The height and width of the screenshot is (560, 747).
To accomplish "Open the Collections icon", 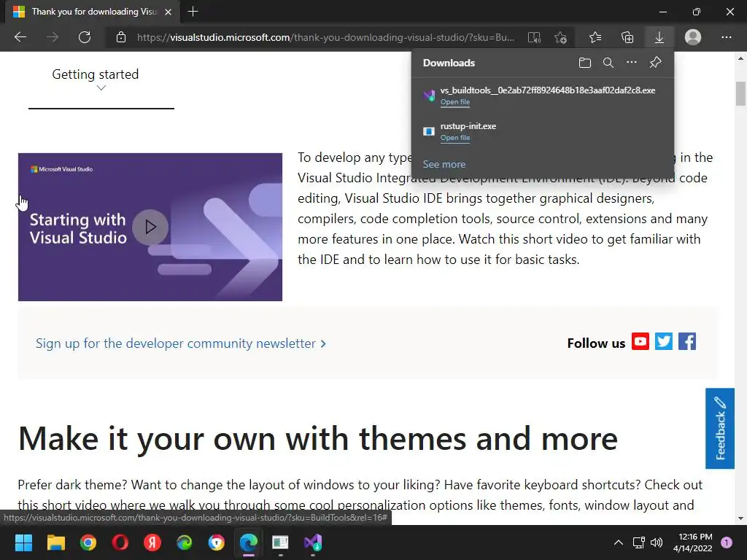I will click(627, 37).
